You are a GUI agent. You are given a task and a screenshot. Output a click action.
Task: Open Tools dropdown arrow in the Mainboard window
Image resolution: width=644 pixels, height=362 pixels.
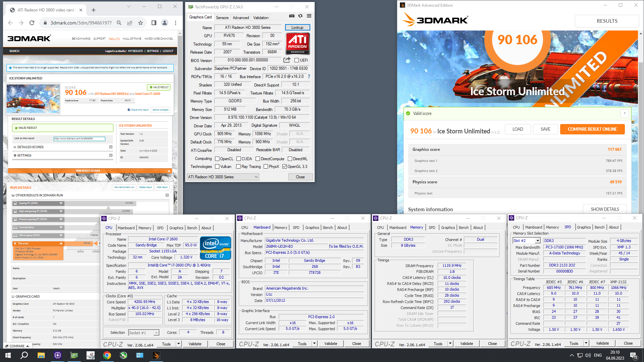coord(314,344)
